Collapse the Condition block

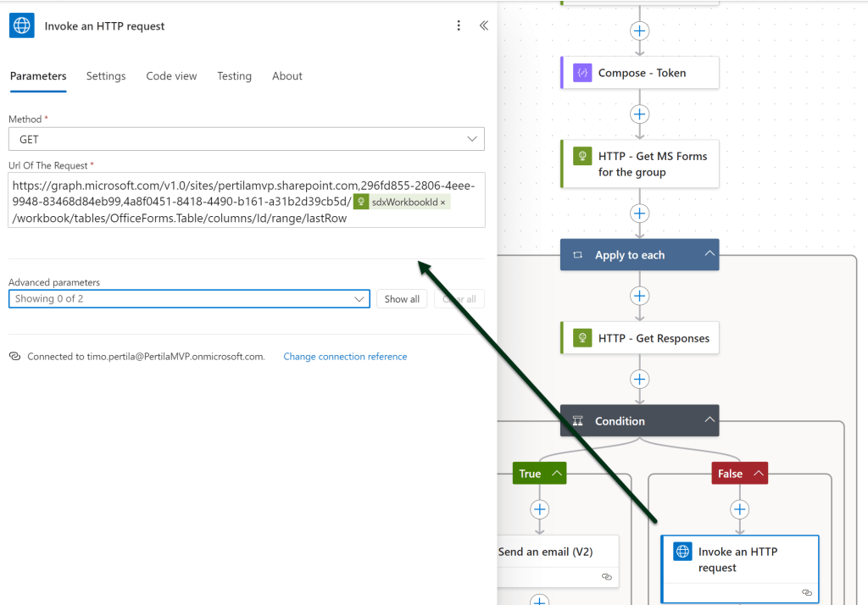coord(709,421)
